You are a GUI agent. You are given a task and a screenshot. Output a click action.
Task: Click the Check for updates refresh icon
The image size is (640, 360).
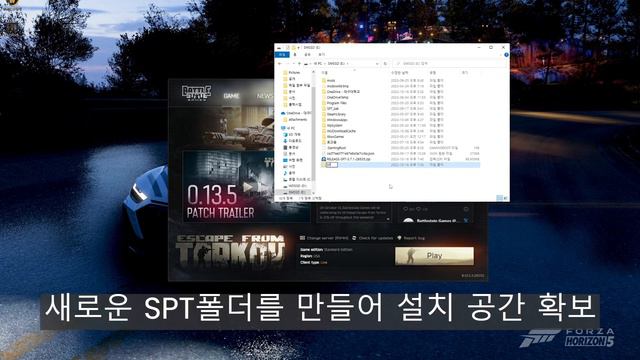(354, 238)
